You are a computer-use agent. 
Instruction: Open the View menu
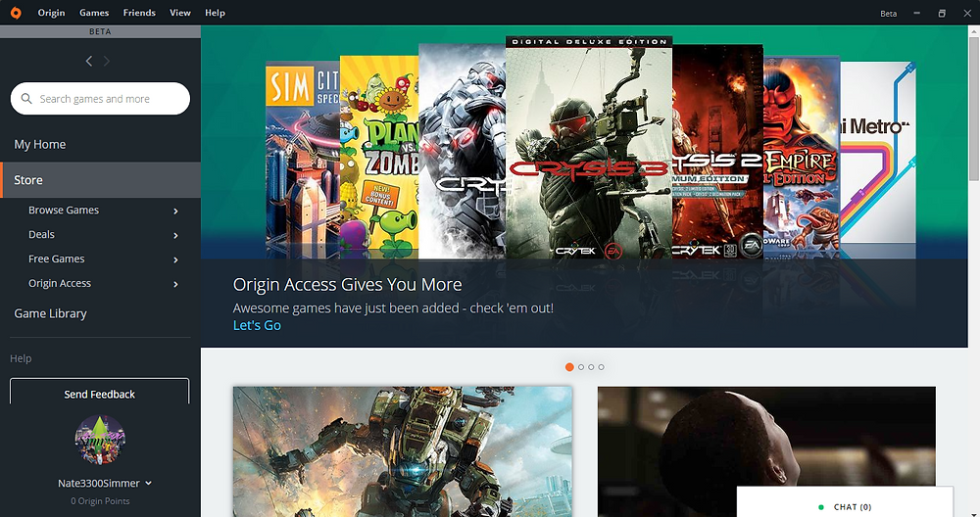coord(180,13)
